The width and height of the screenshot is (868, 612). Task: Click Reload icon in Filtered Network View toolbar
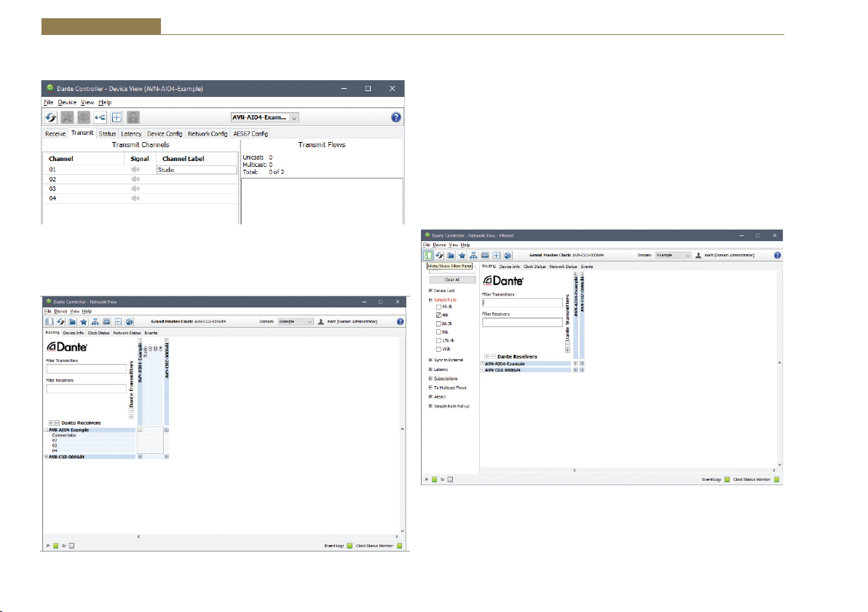440,255
